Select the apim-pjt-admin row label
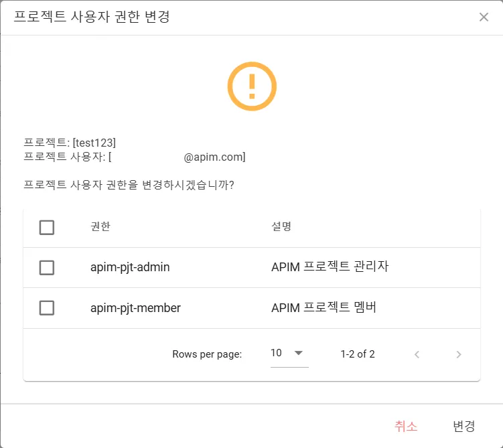The width and height of the screenshot is (503, 448). point(130,267)
